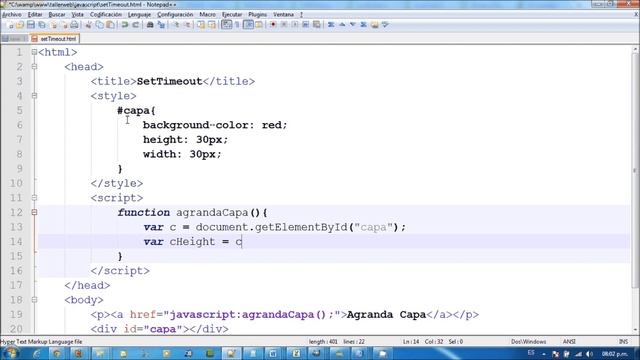Undo last edit with the green arrow icon
Image resolution: width=640 pixels, height=360 pixels.
(124, 25)
